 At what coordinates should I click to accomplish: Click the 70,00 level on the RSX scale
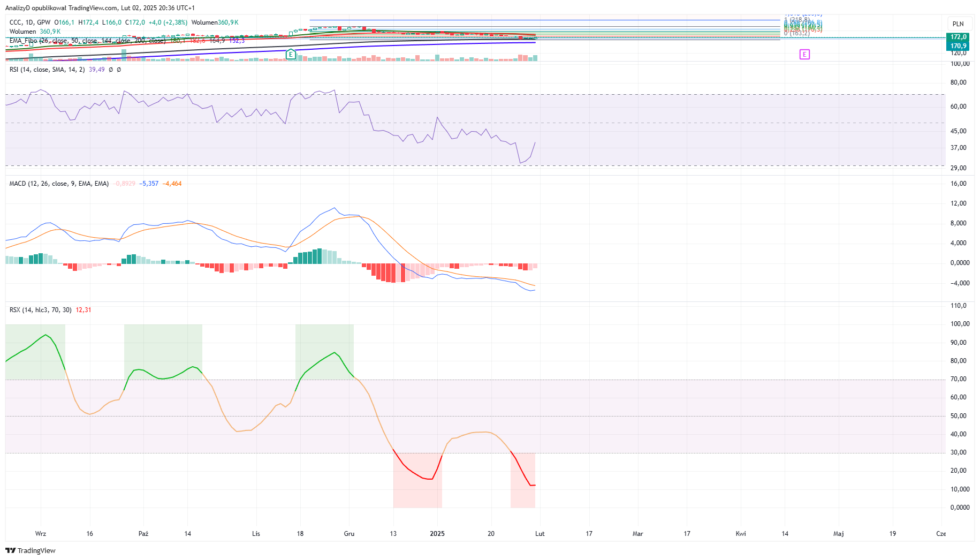958,379
